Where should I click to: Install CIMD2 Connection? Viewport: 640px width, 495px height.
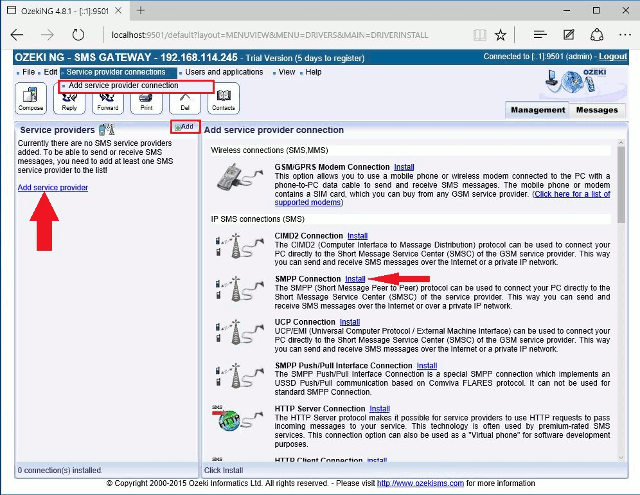pyautogui.click(x=357, y=236)
